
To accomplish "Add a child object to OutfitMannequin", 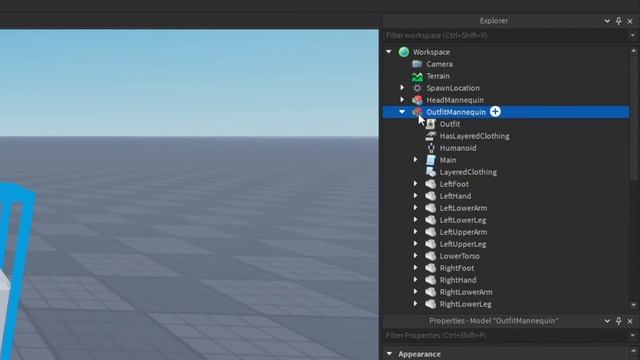I will [x=495, y=112].
